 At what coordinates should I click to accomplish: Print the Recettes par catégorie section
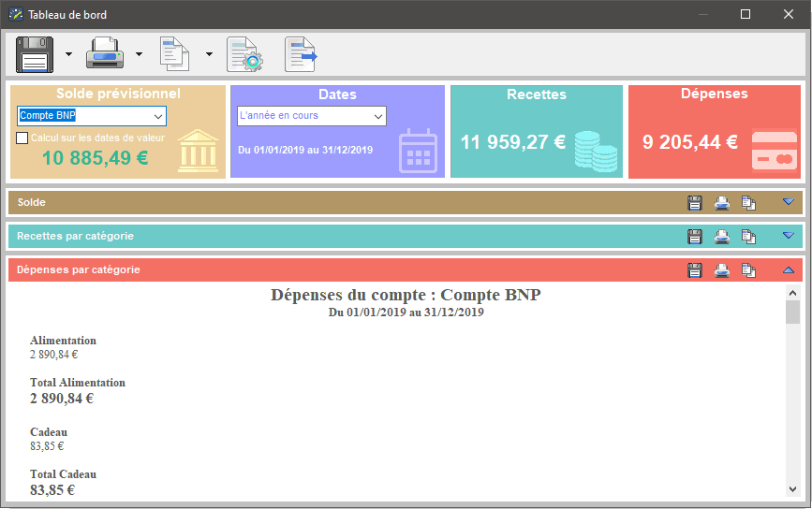point(722,236)
